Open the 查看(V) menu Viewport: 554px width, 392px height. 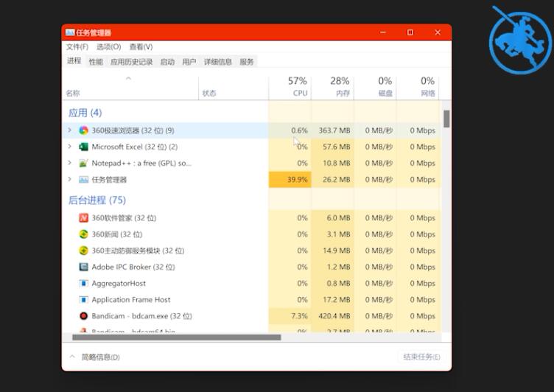click(x=141, y=46)
